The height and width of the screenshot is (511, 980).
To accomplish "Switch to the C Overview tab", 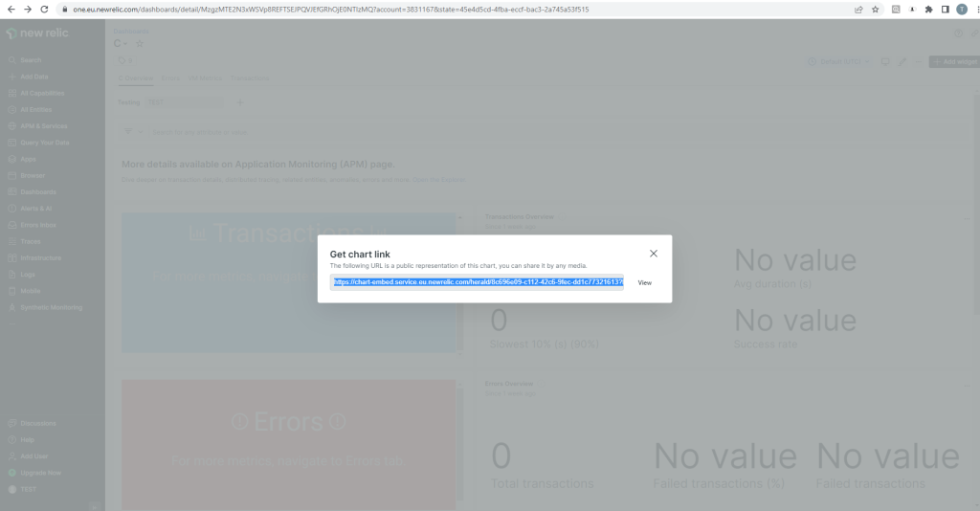I will pyautogui.click(x=136, y=78).
